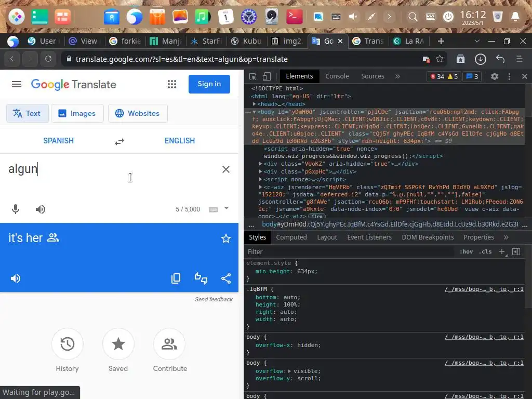The image size is (532, 399).
Task: Listen to the source text 'algun'
Action: 41,209
